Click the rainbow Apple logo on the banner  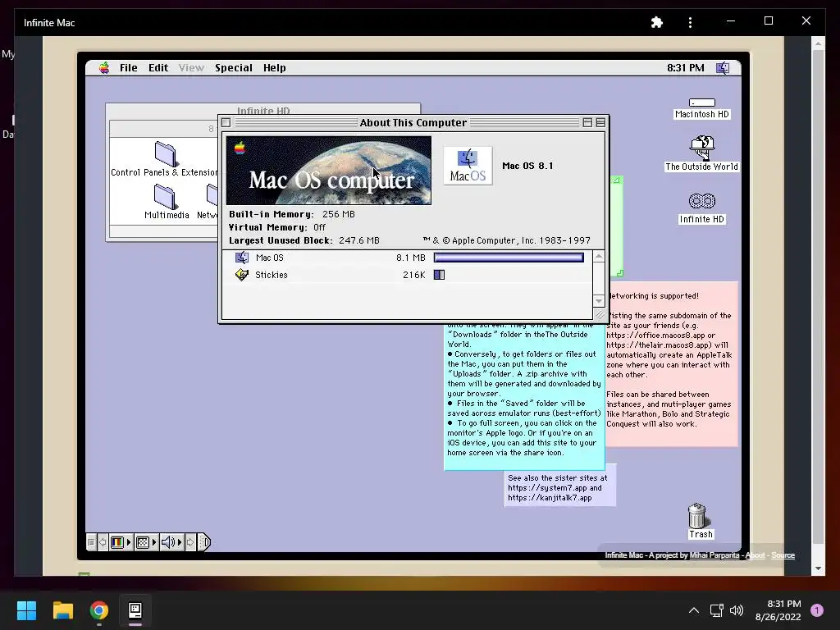point(240,148)
